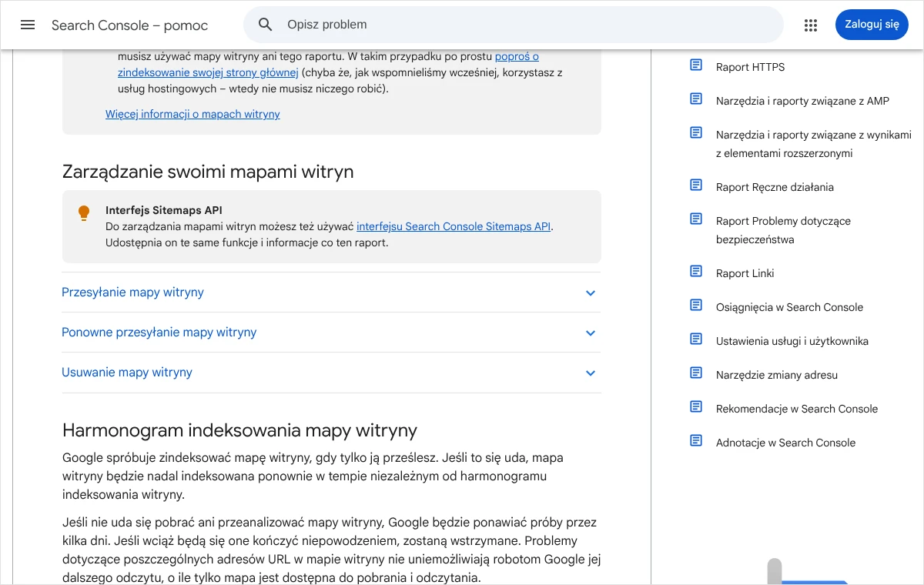Viewport: 924px width, 585px height.
Task: Open Więcej informacji o mapach witryny
Action: (192, 114)
